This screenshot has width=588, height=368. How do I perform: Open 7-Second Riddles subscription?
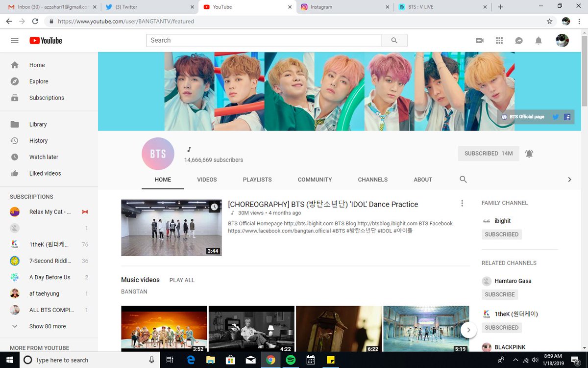coord(49,261)
